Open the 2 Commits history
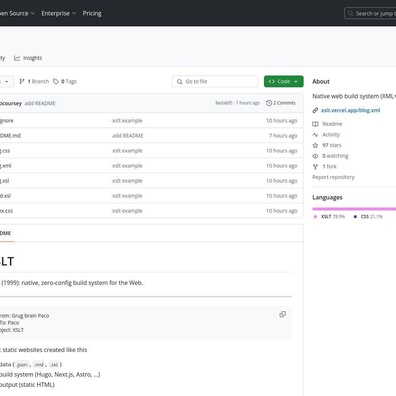This screenshot has height=396, width=396. coord(281,103)
